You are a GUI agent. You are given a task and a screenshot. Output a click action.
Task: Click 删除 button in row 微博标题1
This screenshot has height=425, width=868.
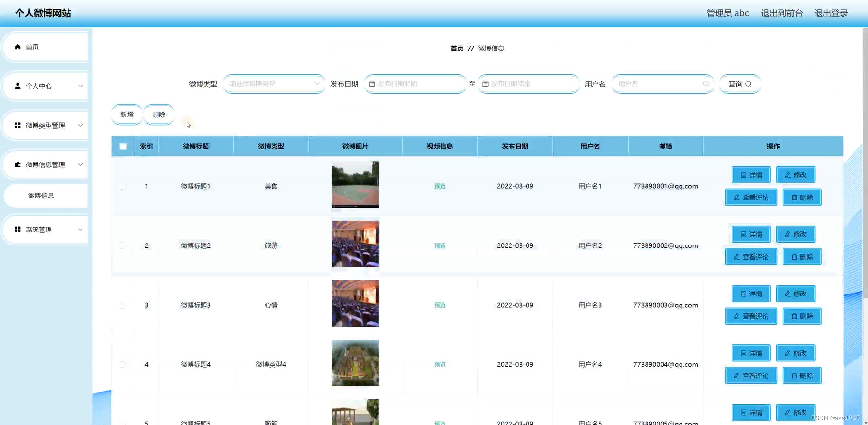point(802,197)
